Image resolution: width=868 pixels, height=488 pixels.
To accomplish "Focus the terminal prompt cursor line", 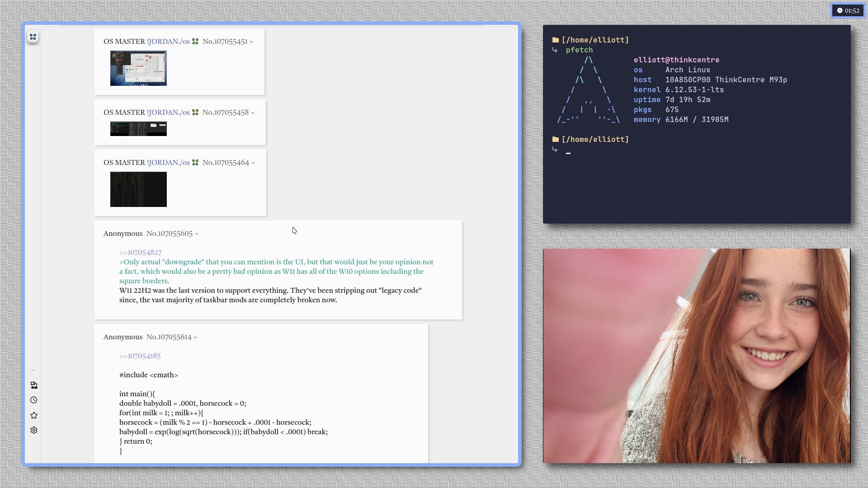I will pos(568,153).
